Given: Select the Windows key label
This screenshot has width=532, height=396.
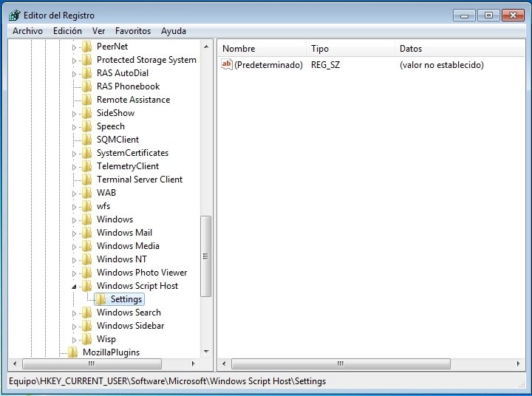Looking at the screenshot, I should 115,219.
